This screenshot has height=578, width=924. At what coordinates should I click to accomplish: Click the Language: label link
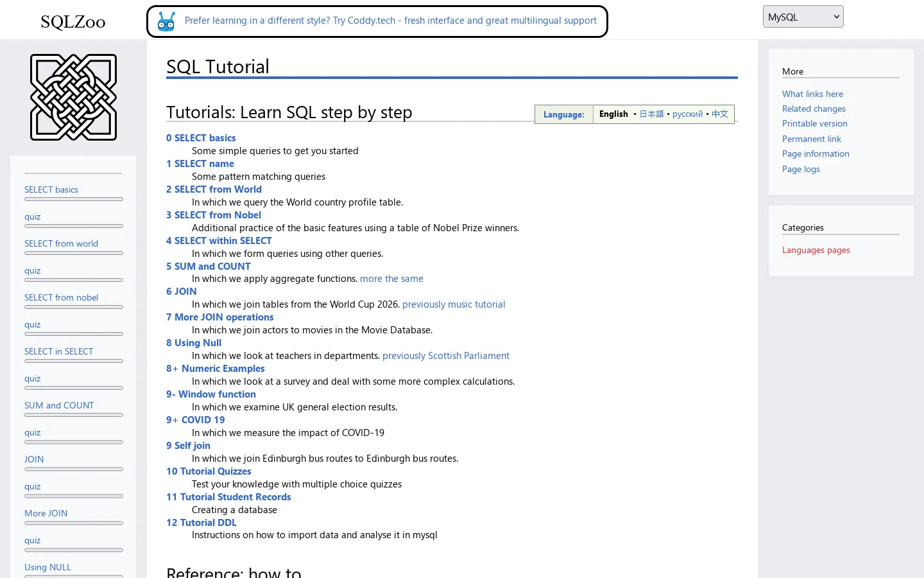click(563, 114)
